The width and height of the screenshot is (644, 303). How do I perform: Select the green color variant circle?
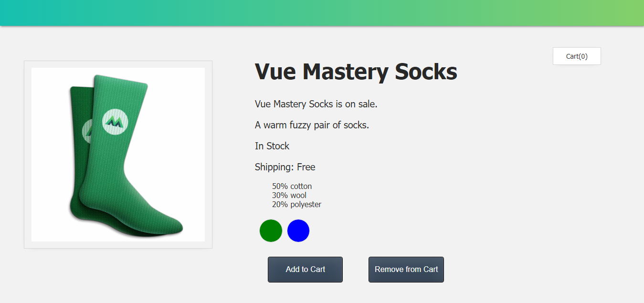click(x=271, y=230)
